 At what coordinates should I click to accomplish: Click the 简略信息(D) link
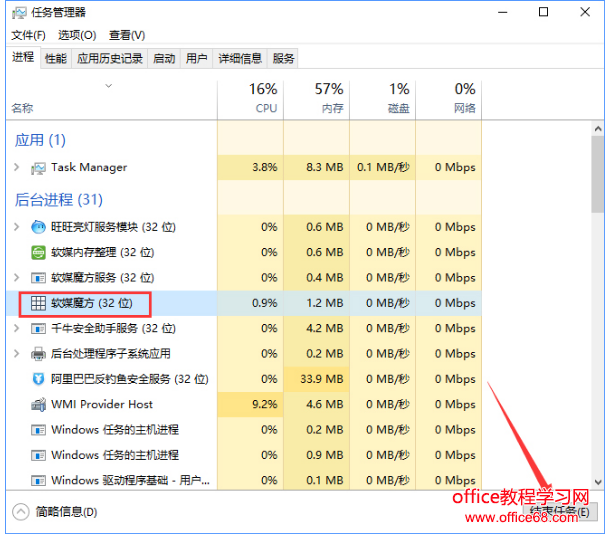pyautogui.click(x=66, y=512)
